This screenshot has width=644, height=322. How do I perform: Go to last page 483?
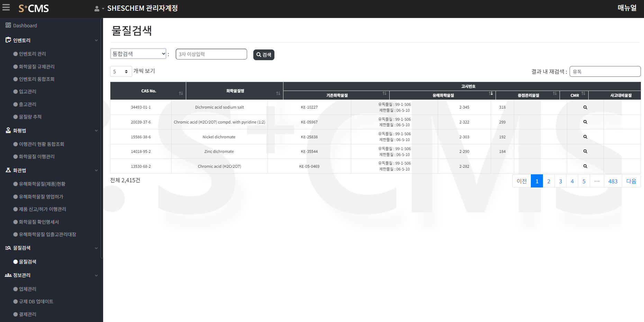613,181
